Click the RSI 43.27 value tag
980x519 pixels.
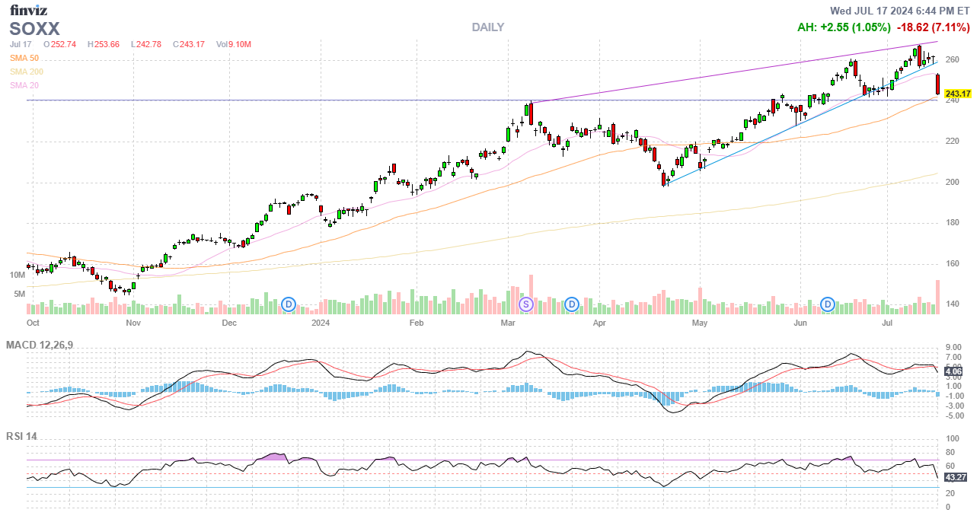point(955,477)
